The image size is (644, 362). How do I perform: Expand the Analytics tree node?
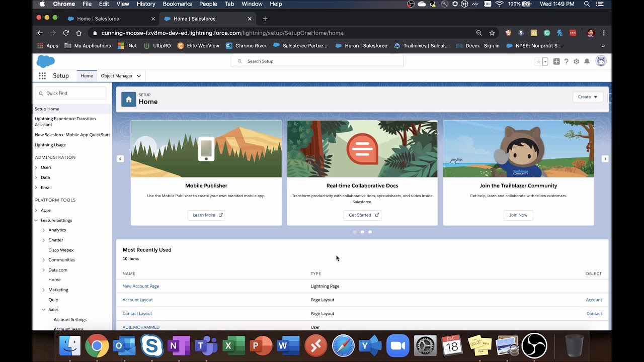(x=44, y=230)
